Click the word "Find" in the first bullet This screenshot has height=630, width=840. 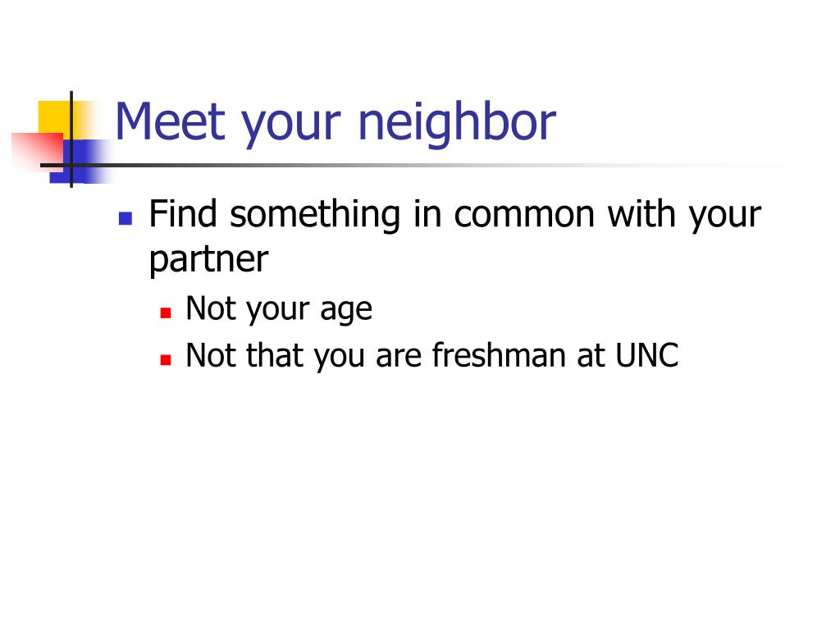coord(183,214)
